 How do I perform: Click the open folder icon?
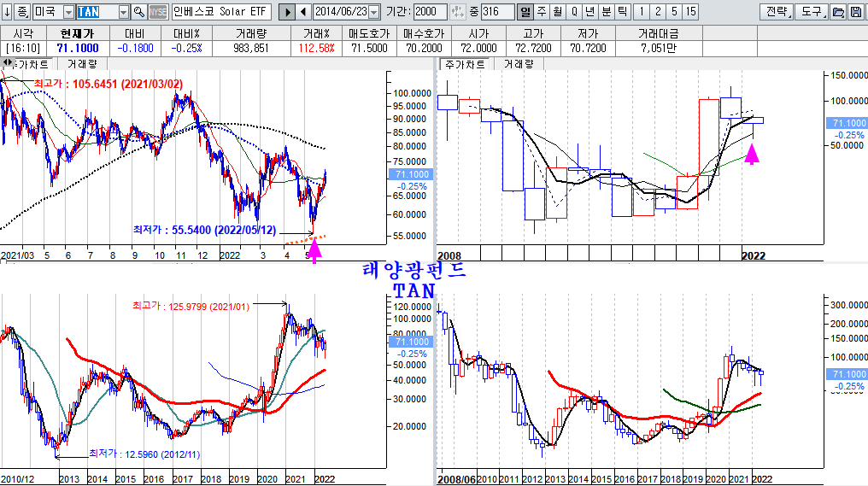coord(838,12)
